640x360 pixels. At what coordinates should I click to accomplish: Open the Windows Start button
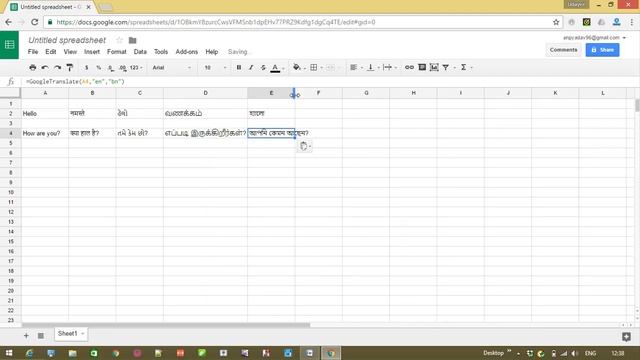click(9, 353)
